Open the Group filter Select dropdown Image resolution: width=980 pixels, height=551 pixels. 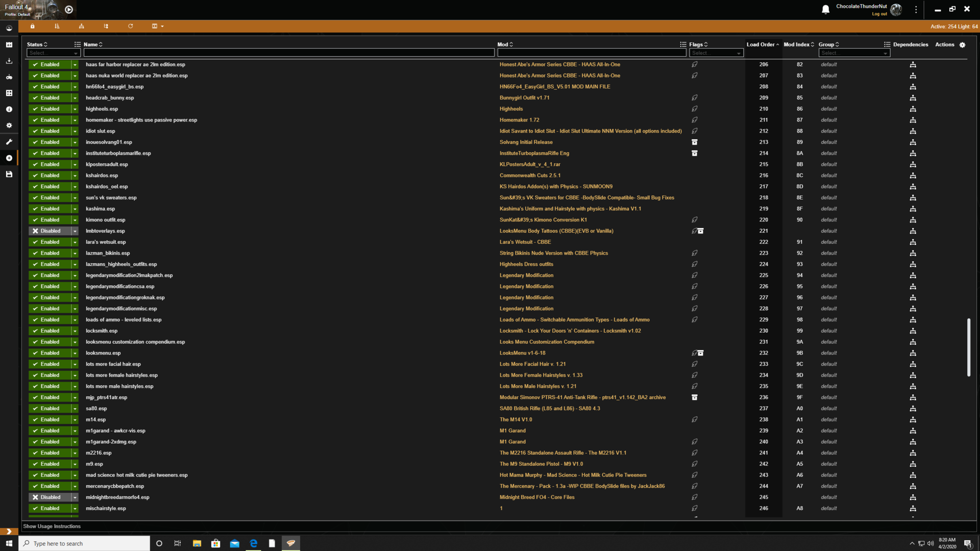click(x=854, y=53)
